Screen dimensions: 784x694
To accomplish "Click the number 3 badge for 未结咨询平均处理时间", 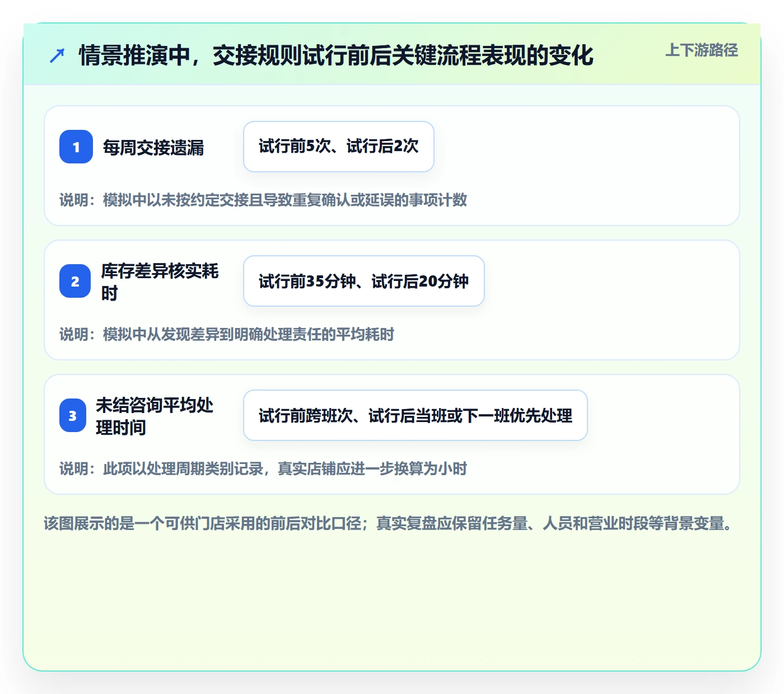I will [73, 415].
